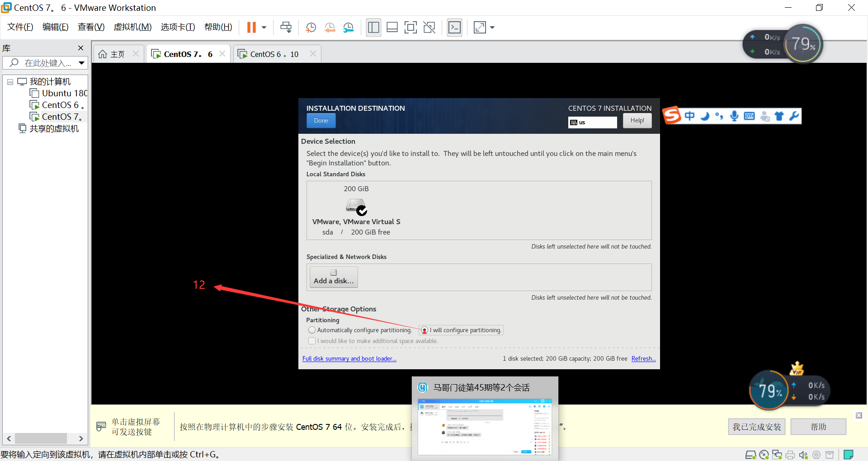868x461 pixels.
Task: Close the CentOS 7。6 tab
Action: 222,54
